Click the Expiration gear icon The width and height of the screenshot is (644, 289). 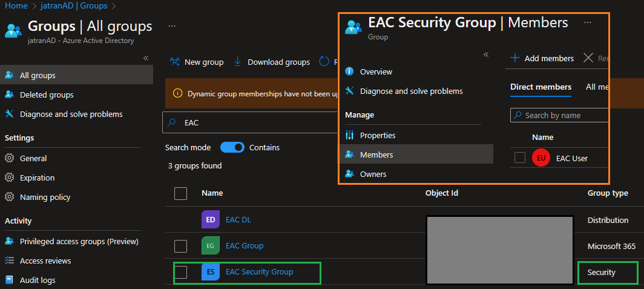[10, 178]
